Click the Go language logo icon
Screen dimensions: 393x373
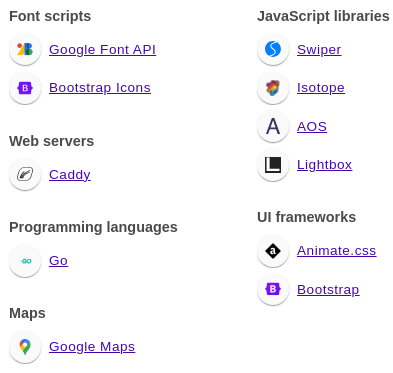[25, 261]
